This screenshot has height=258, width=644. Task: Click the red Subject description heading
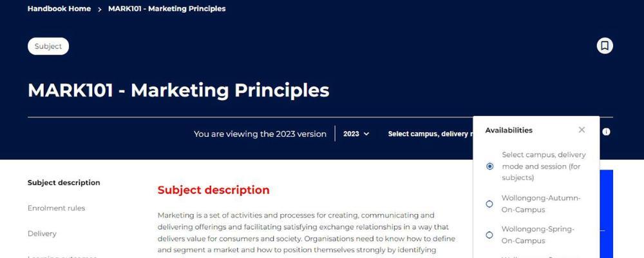point(213,190)
